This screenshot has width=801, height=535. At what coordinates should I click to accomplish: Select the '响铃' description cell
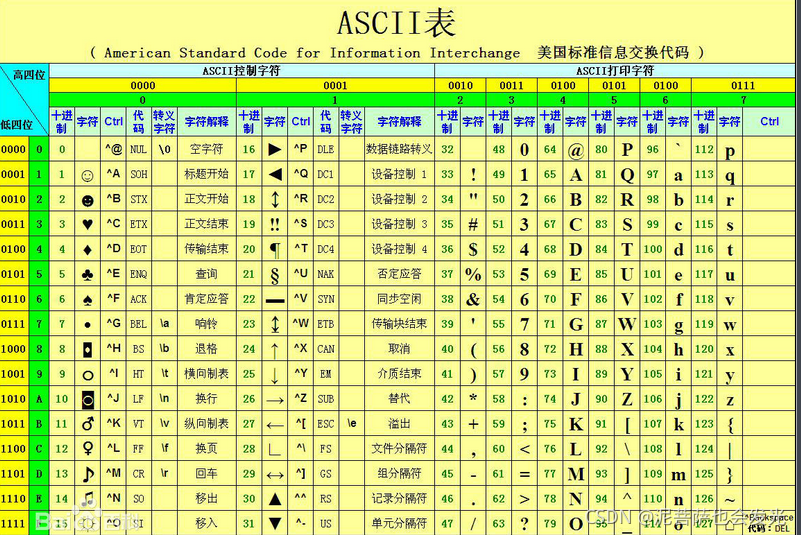click(x=206, y=324)
